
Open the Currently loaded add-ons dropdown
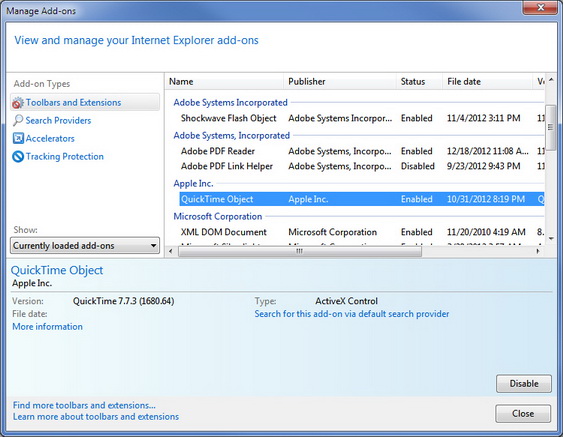(85, 246)
